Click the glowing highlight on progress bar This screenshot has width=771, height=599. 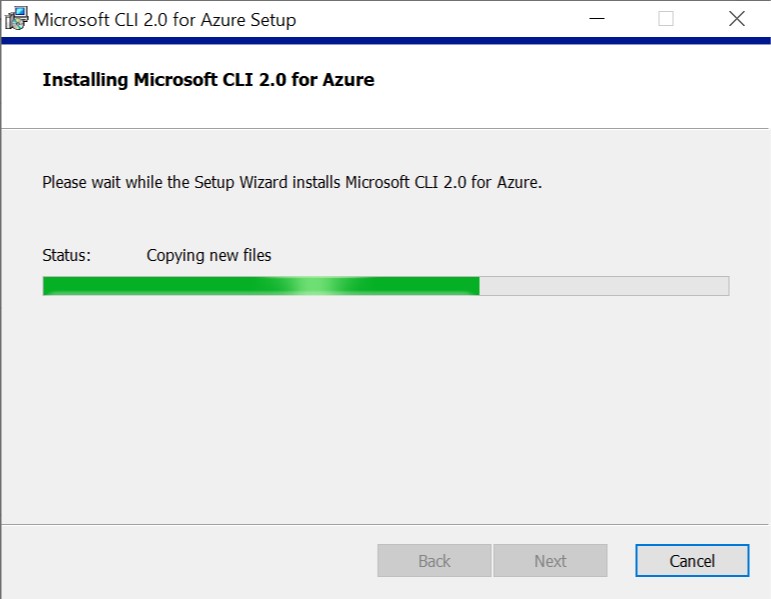(312, 286)
